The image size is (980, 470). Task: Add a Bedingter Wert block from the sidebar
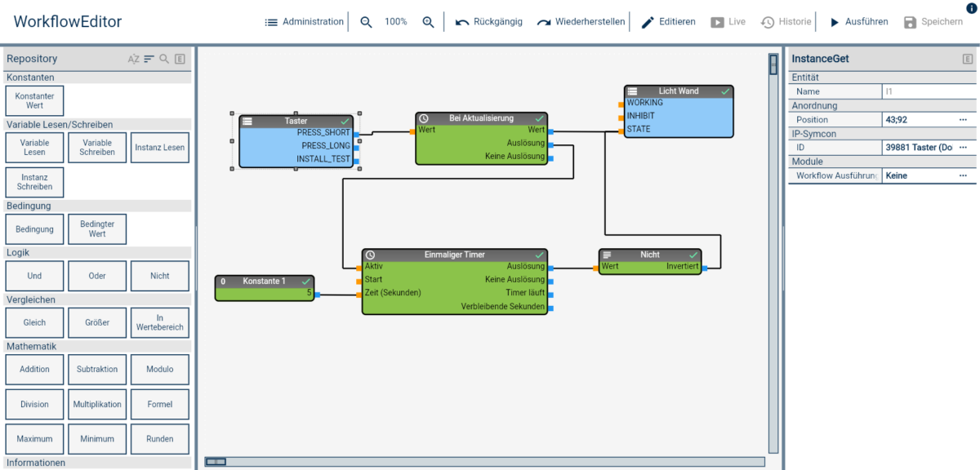96,228
